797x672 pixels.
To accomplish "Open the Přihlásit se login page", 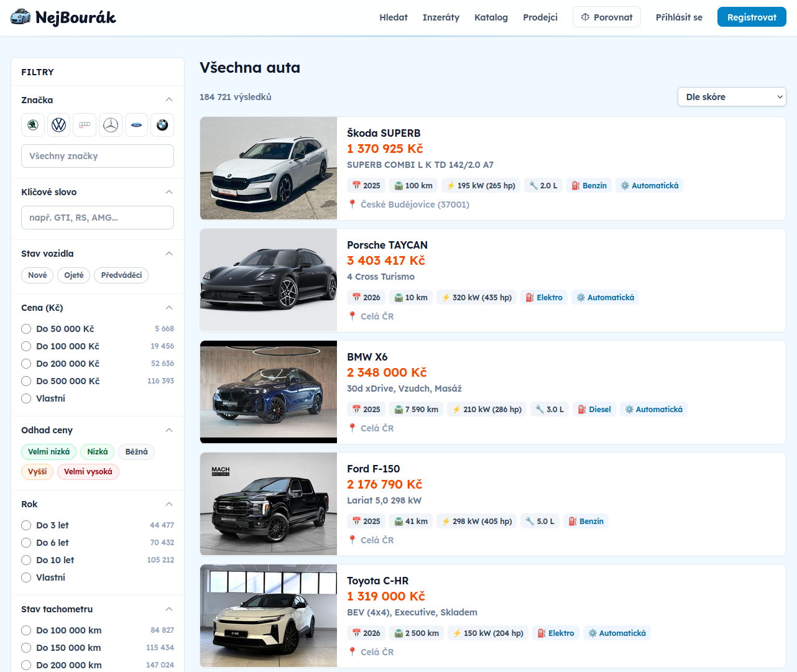I will click(x=679, y=17).
